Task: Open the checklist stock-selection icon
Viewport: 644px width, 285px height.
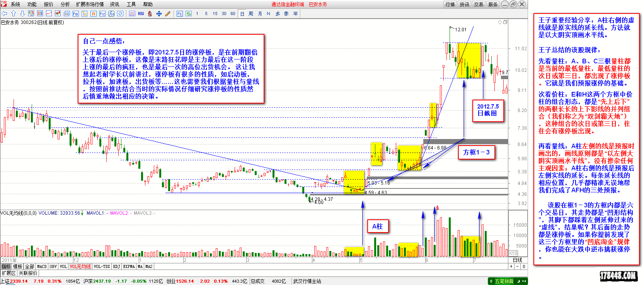Action: tap(31, 14)
